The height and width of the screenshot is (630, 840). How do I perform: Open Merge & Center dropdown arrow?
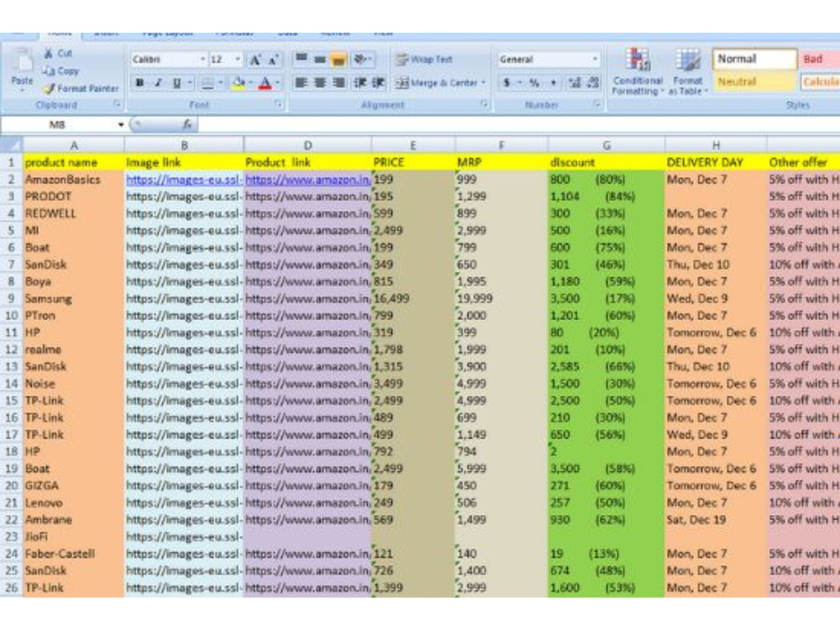[483, 82]
